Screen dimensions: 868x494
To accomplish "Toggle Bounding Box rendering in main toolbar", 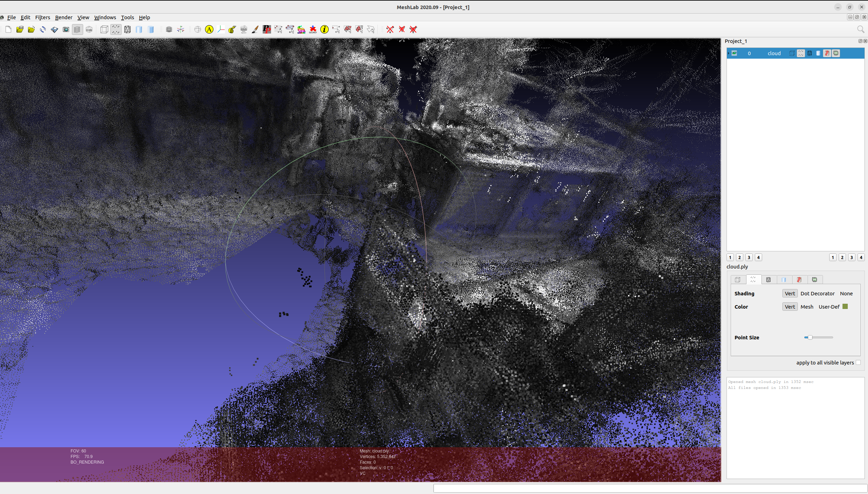I will click(x=104, y=30).
